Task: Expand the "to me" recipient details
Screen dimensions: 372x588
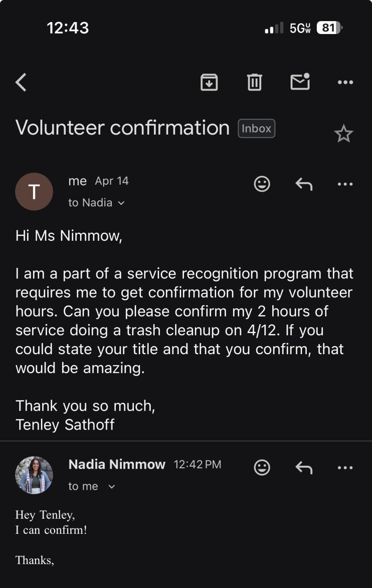Action: click(111, 486)
